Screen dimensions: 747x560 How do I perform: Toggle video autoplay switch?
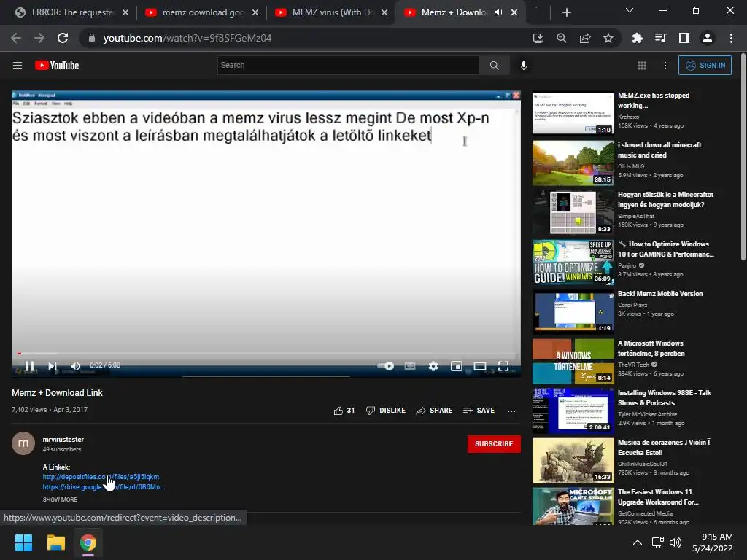(385, 366)
